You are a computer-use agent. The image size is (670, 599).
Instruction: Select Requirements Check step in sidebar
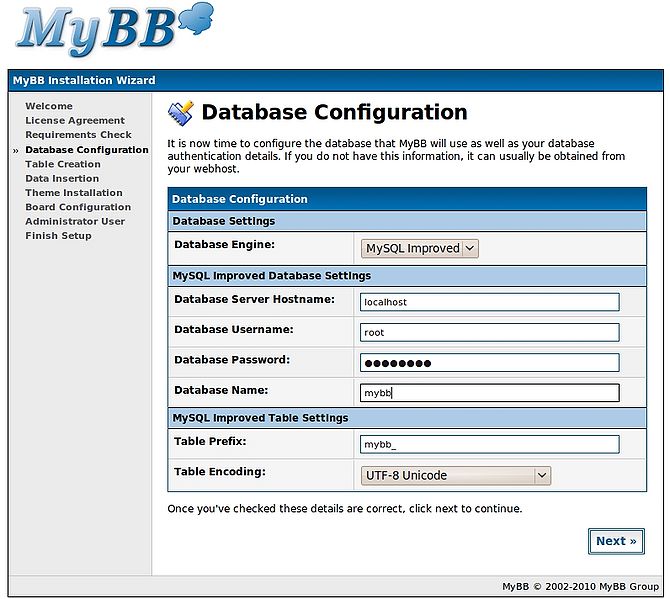pyautogui.click(x=78, y=135)
